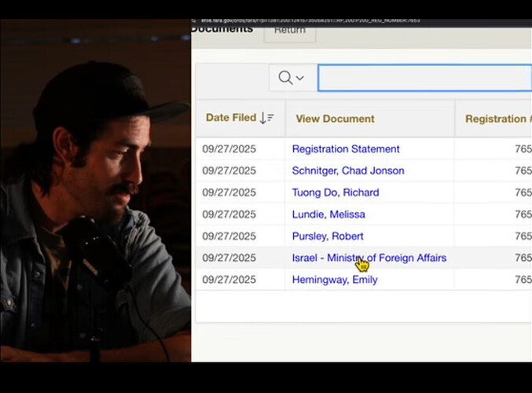Open the search column chevron dropdown
Screen dimensions: 532x393
(299, 78)
